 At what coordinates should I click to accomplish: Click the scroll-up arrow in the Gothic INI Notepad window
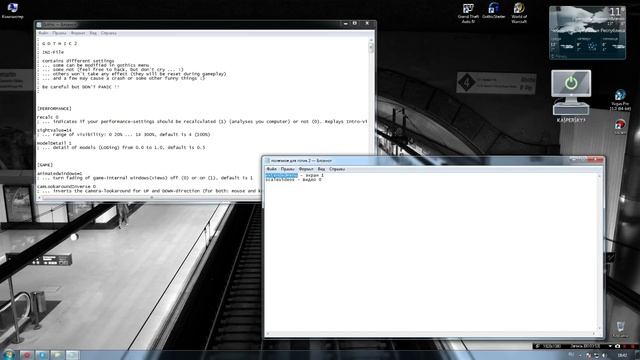click(x=371, y=40)
